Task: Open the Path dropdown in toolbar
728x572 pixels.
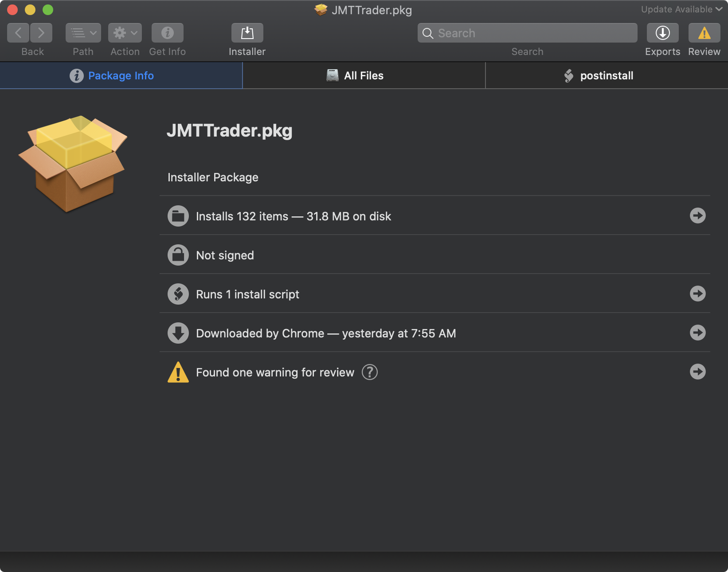Action: point(83,33)
